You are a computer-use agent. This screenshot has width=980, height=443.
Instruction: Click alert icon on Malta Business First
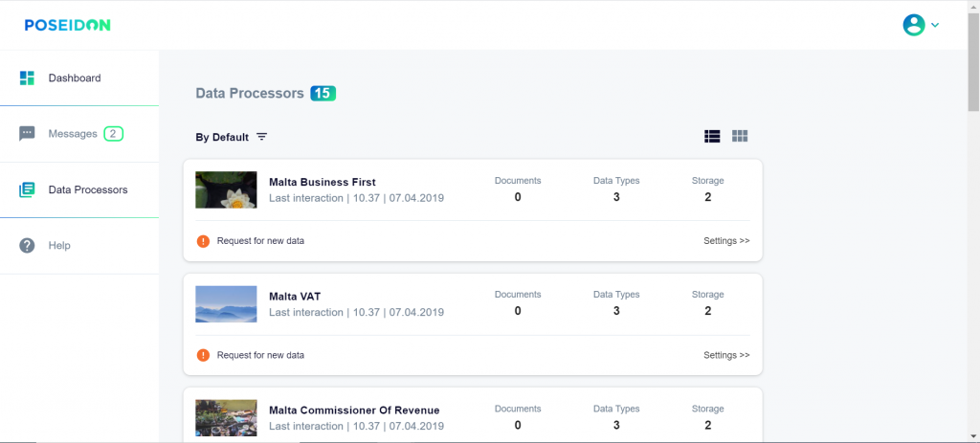203,240
